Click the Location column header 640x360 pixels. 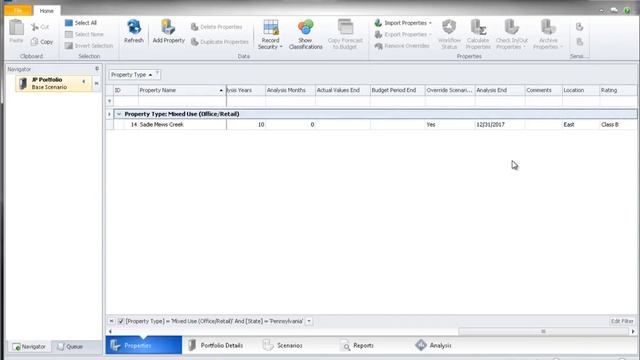580,90
